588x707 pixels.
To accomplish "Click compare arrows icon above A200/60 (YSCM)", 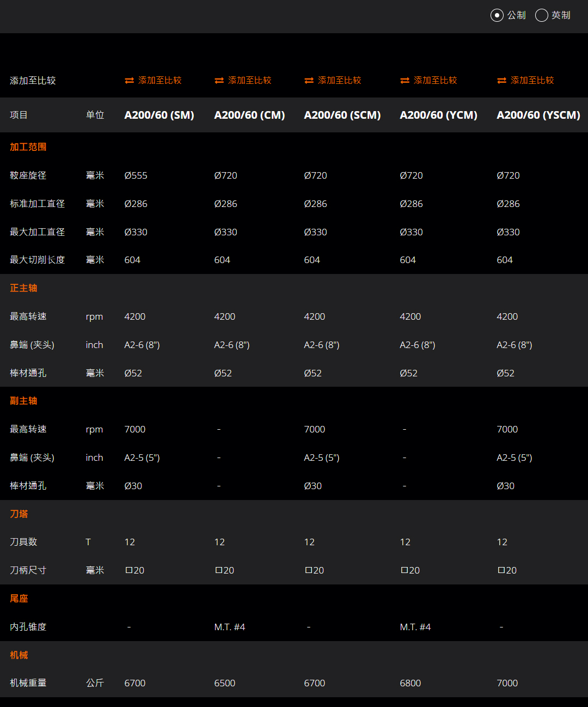I will tap(501, 81).
